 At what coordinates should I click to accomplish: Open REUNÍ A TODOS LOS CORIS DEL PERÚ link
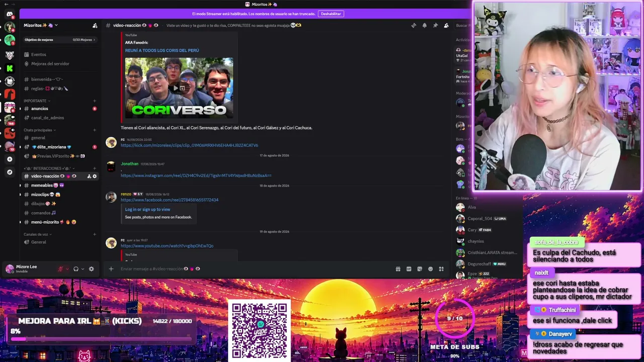(x=162, y=50)
